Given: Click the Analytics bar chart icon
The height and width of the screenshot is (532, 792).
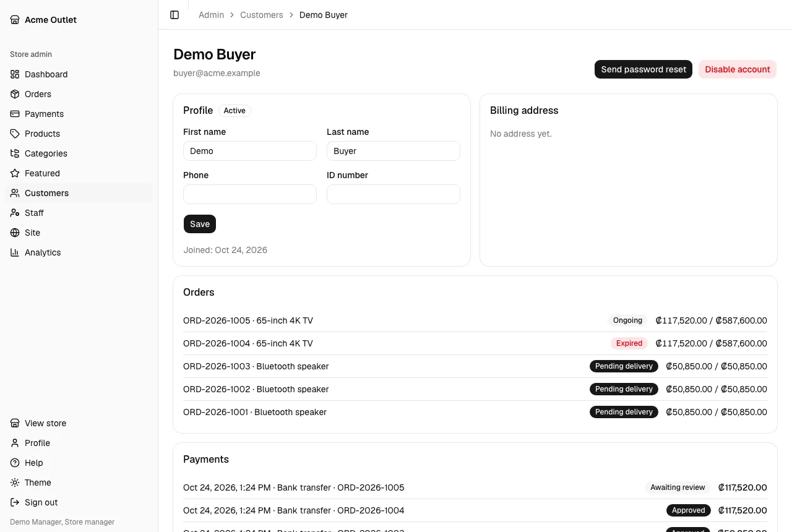Looking at the screenshot, I should (15, 252).
